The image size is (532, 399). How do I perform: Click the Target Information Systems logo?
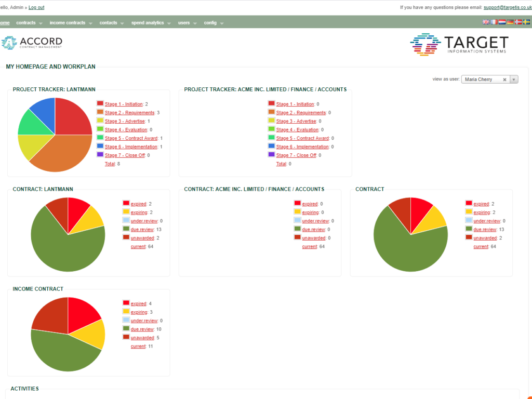click(x=459, y=44)
